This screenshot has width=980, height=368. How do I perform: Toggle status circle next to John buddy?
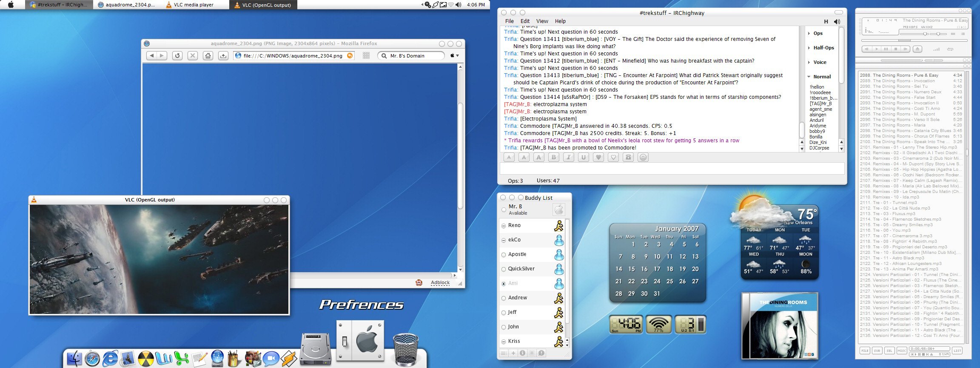(504, 327)
